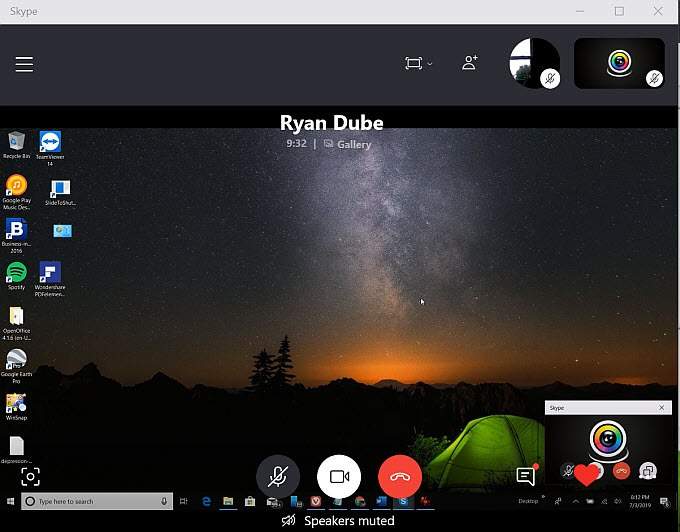Open the Skype hamburger menu
This screenshot has width=680, height=532.
click(x=24, y=64)
